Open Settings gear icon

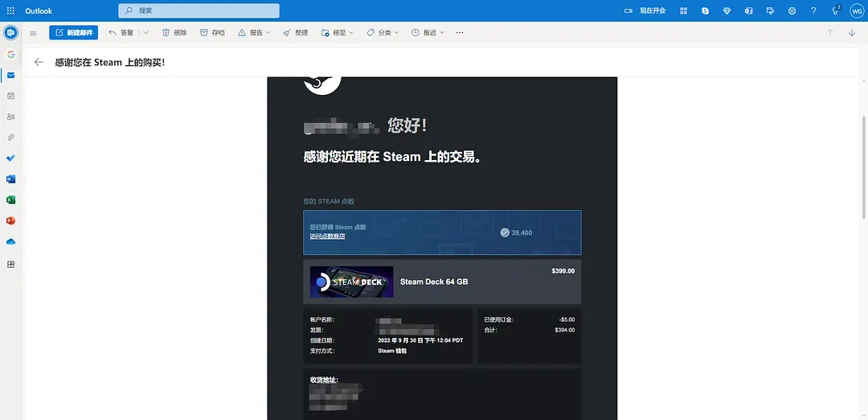click(x=792, y=10)
